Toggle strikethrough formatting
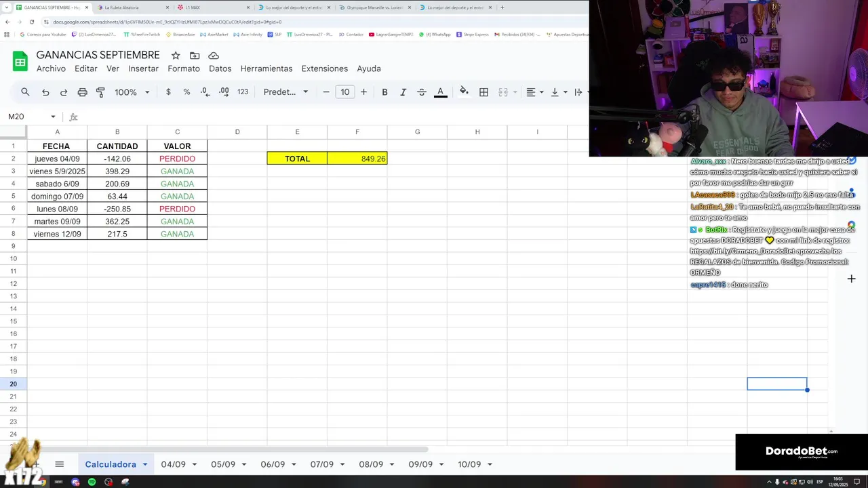 pyautogui.click(x=421, y=92)
